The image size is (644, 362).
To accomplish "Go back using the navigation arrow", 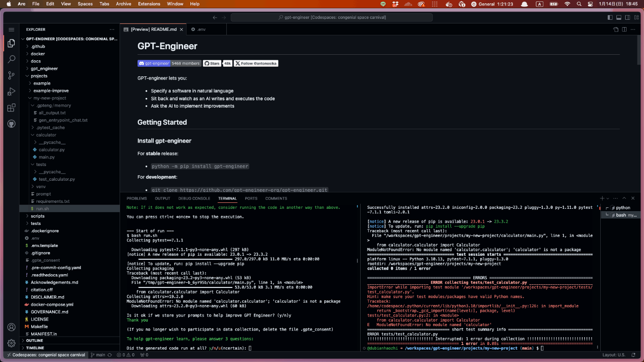I will 215,17.
